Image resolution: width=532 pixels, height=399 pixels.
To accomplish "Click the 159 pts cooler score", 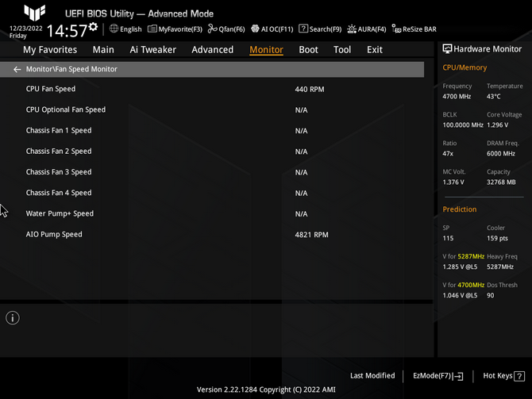I will pyautogui.click(x=497, y=238).
